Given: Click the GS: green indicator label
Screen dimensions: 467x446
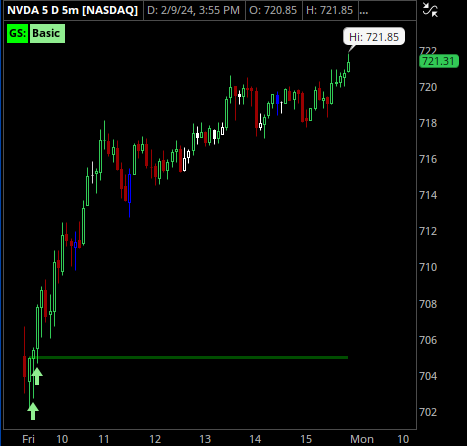Looking at the screenshot, I should coord(18,33).
